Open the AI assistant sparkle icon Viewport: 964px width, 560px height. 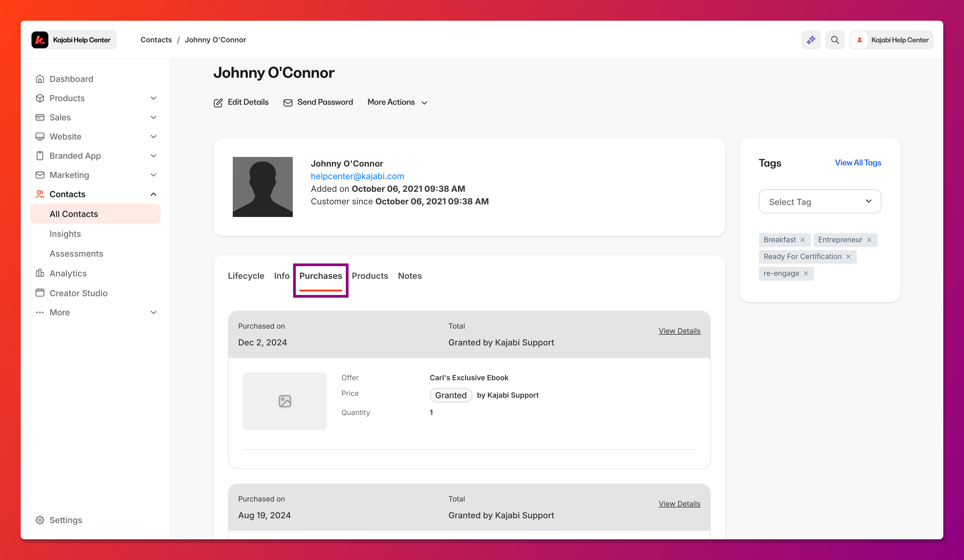click(811, 40)
